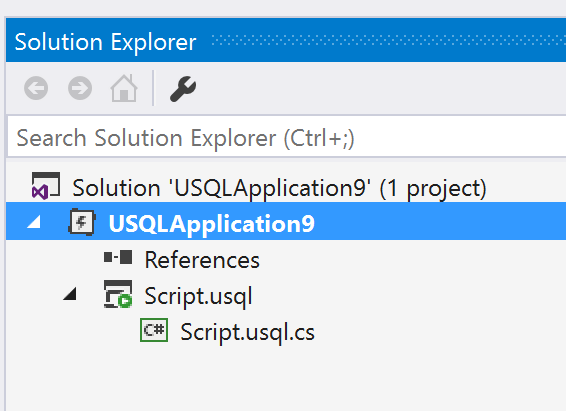Select the References item
This screenshot has width=566, height=411.
point(202,260)
